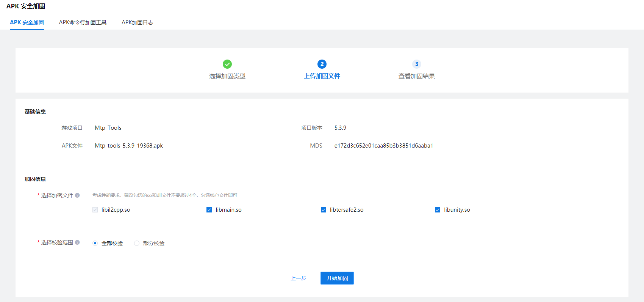644x302 pixels.
Task: Click the step 2 circle icon
Action: (x=322, y=64)
